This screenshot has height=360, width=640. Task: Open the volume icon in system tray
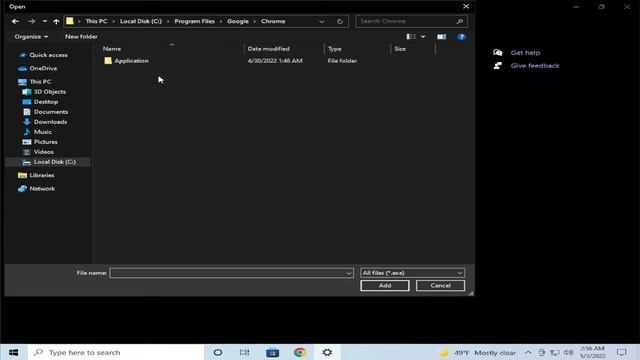pyautogui.click(x=568, y=352)
